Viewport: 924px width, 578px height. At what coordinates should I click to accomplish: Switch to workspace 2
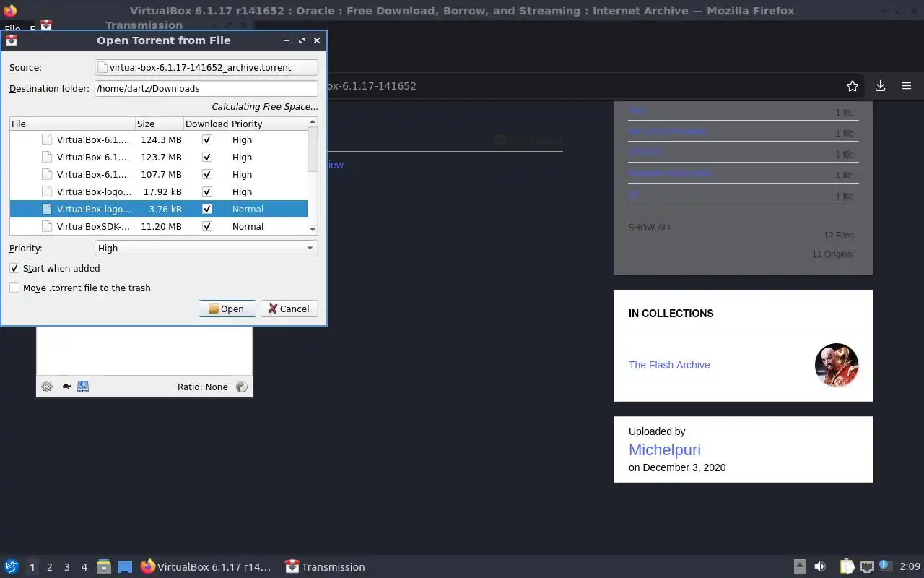pos(49,567)
